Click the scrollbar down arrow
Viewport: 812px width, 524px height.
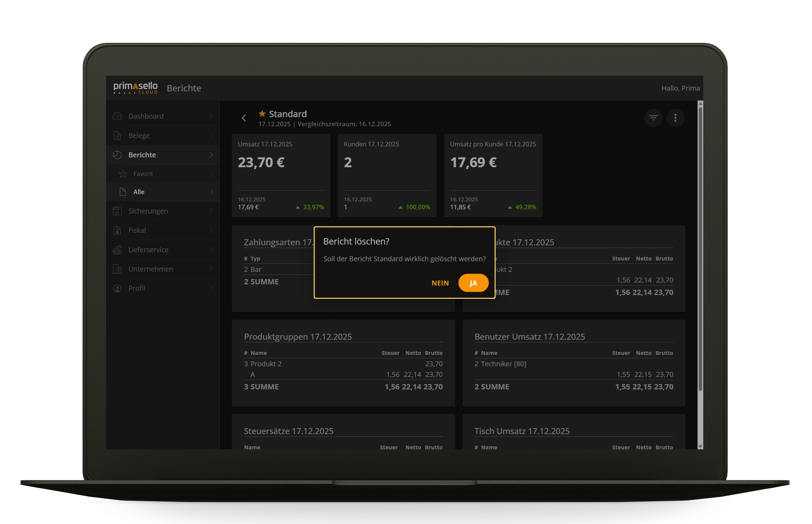(x=700, y=447)
